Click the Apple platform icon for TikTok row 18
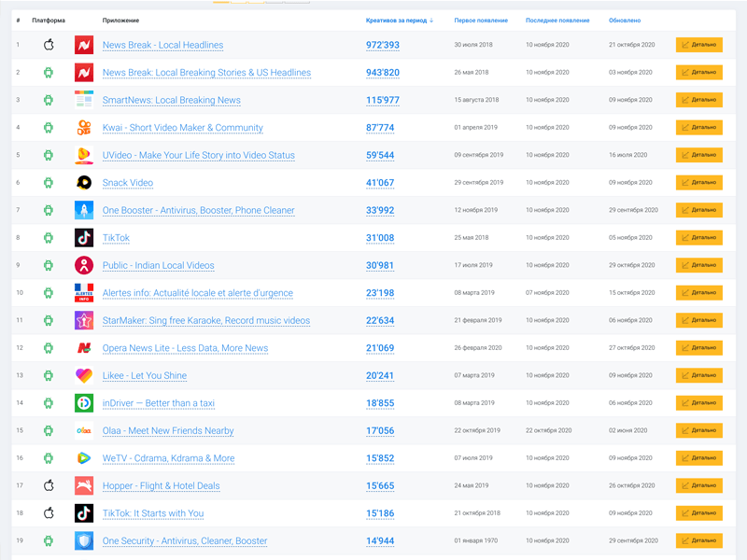Viewport: 747px width, 560px height. (x=49, y=513)
